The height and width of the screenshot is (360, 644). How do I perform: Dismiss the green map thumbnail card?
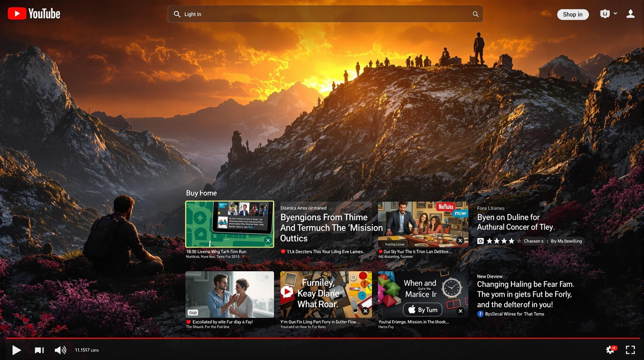point(268,240)
